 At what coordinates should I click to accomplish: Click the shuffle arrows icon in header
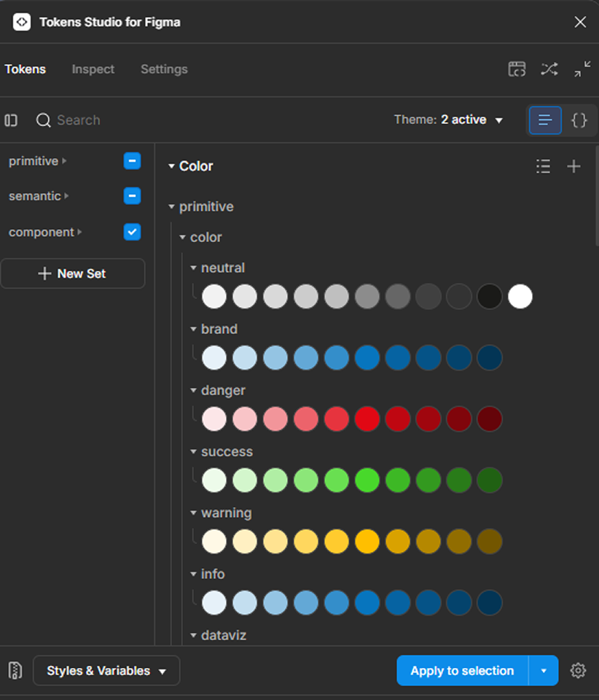549,69
